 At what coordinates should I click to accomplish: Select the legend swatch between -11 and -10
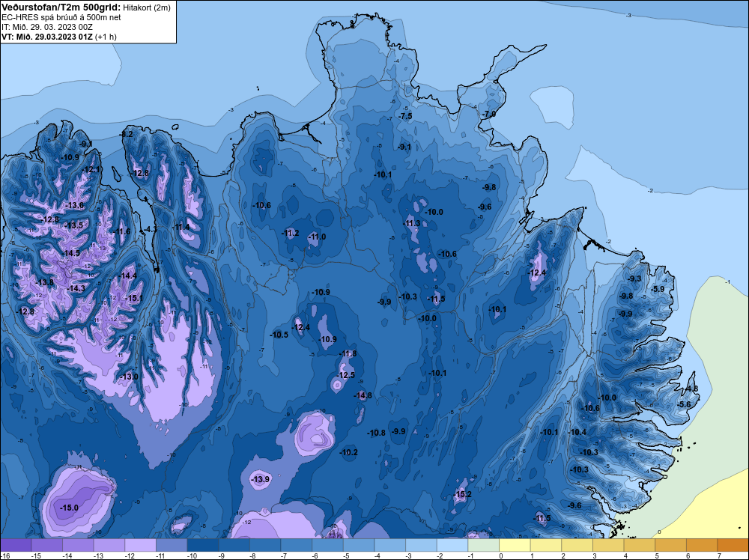tap(172, 545)
